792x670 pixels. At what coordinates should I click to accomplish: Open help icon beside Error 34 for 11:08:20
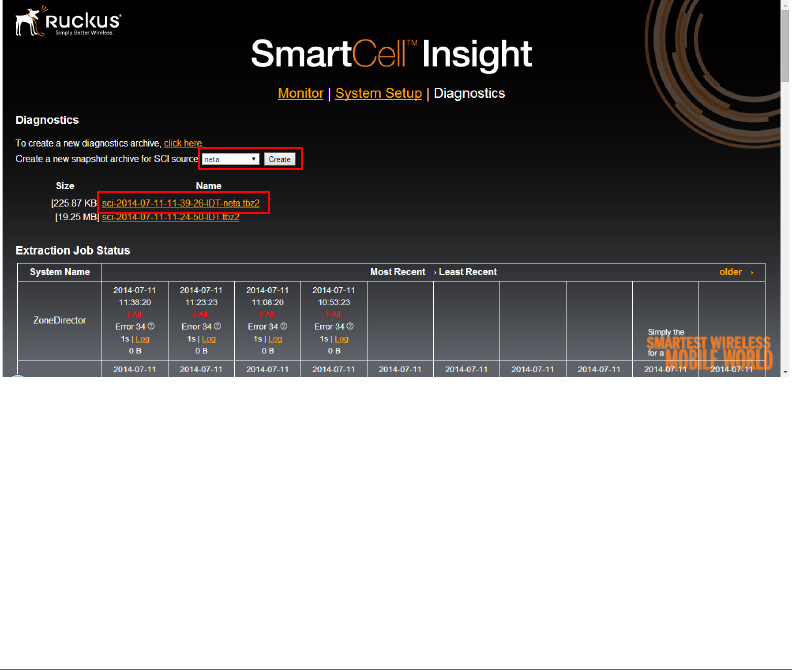tap(284, 327)
